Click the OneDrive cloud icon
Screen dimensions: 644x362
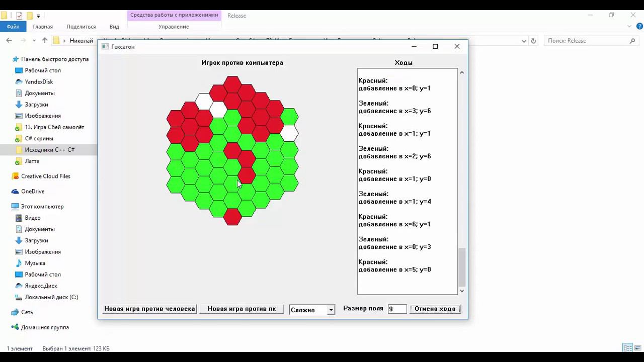(15, 191)
